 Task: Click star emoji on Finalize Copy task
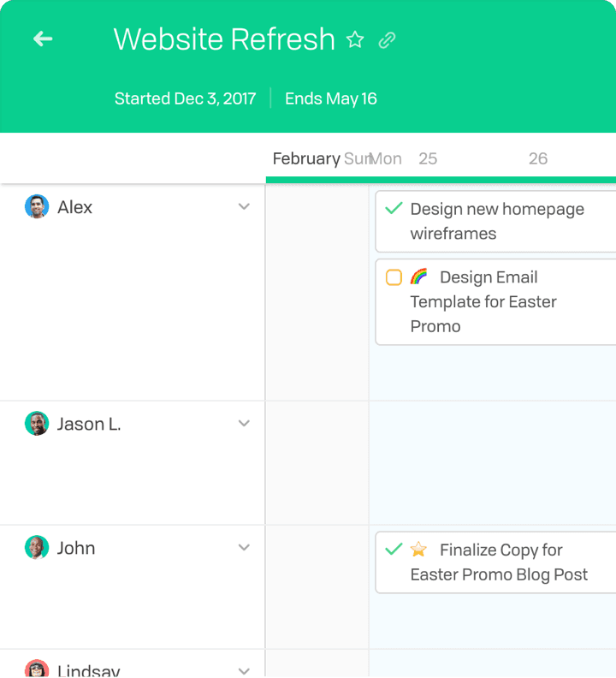click(418, 550)
